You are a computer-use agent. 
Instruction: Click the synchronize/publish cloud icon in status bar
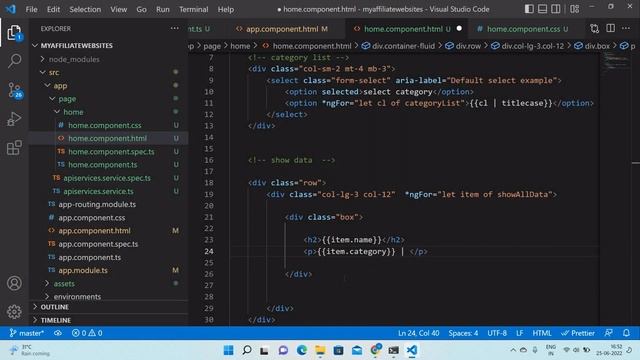[58, 333]
